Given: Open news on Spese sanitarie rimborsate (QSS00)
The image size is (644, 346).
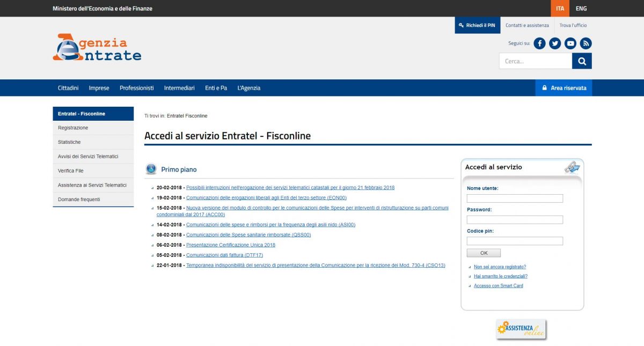Looking at the screenshot, I should click(x=248, y=235).
